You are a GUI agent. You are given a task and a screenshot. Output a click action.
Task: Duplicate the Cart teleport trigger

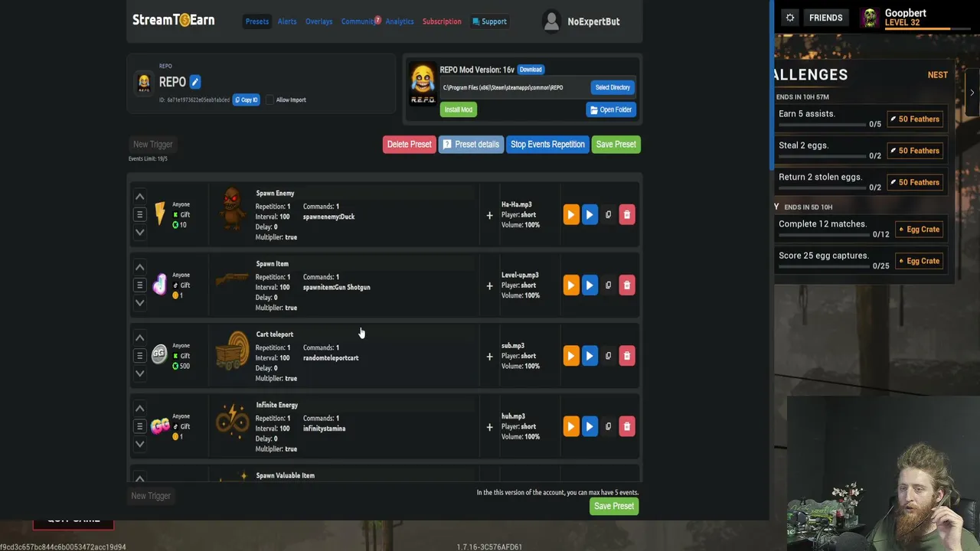[x=609, y=356]
